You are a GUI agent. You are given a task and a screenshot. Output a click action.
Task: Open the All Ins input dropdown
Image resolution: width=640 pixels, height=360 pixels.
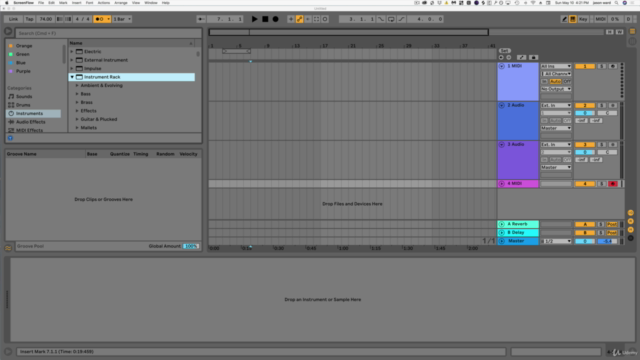(x=556, y=66)
